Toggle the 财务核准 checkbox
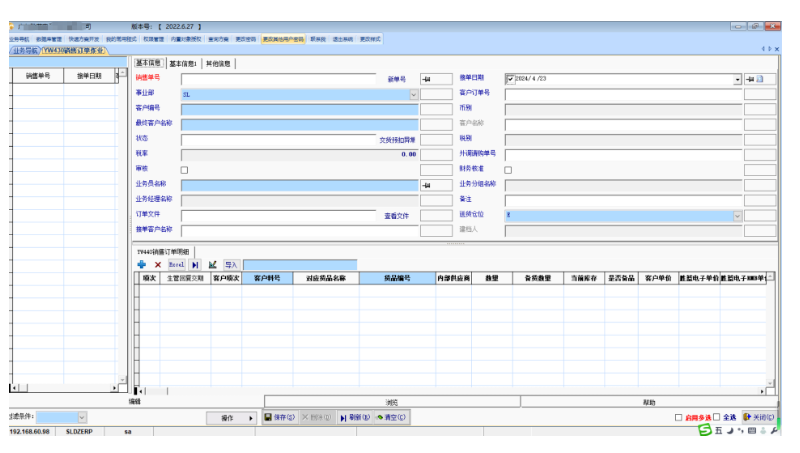This screenshot has height=453, width=800. tap(508, 170)
